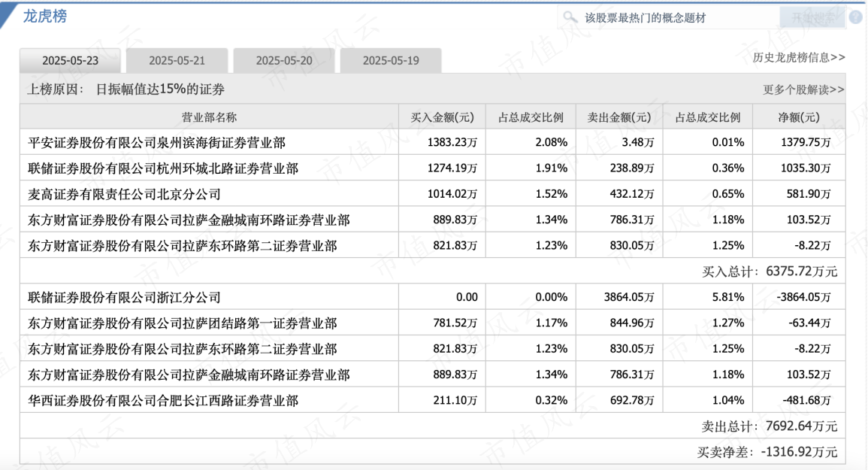The width and height of the screenshot is (868, 470).
Task: Click the 卖出金额(元) column header
Action: coord(619,117)
